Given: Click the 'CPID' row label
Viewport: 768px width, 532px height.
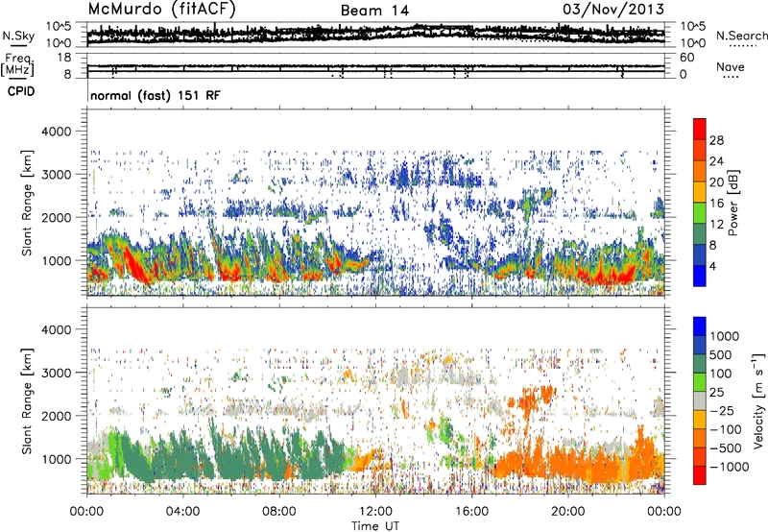Looking at the screenshot, I should click(21, 91).
